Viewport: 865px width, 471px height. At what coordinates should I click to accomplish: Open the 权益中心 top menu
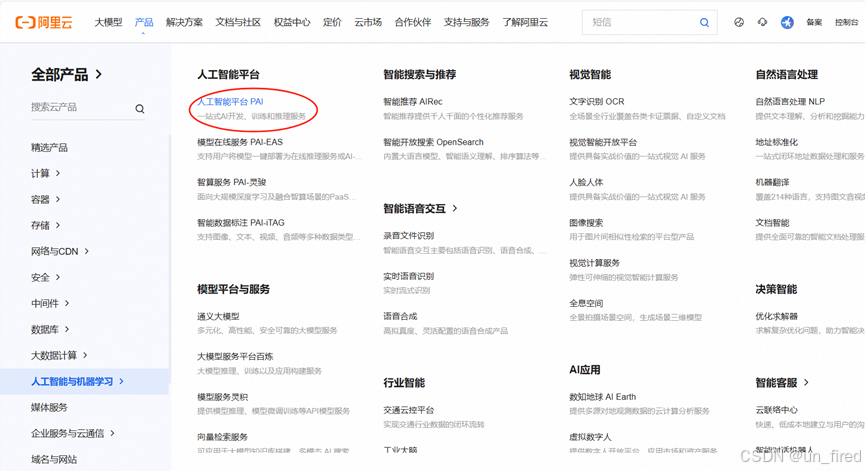click(x=292, y=22)
